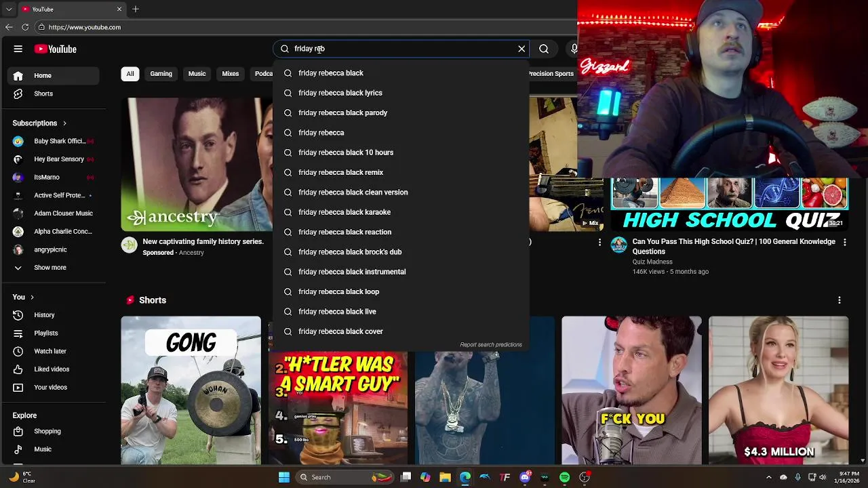Open a new browser tab with plus
Screen dimensions: 868x488
(x=136, y=9)
